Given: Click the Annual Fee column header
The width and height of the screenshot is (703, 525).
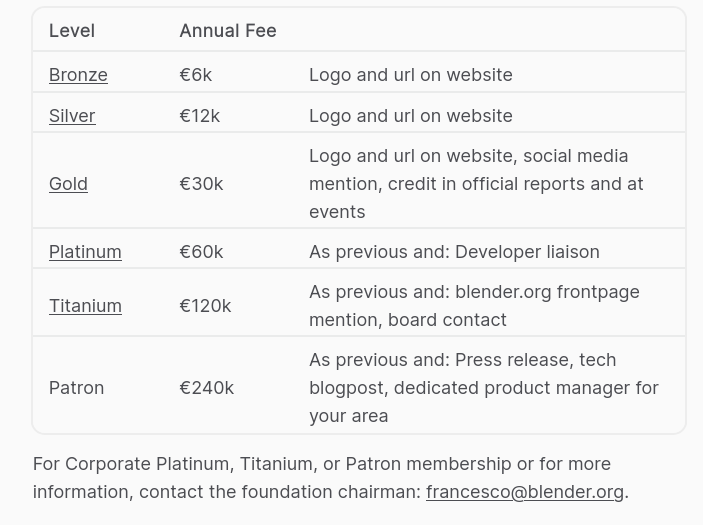Looking at the screenshot, I should tap(228, 31).
